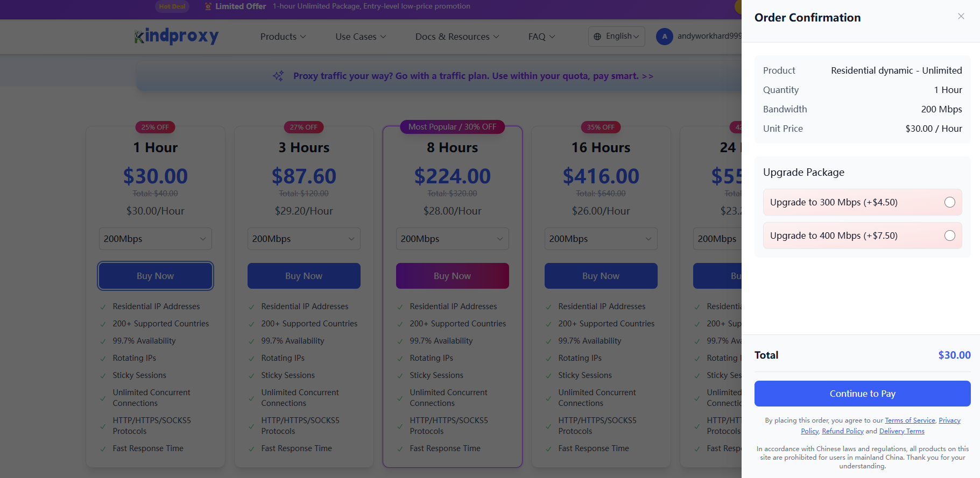Open the Terms of Service link
Screen dimensions: 980x478
pos(910,420)
